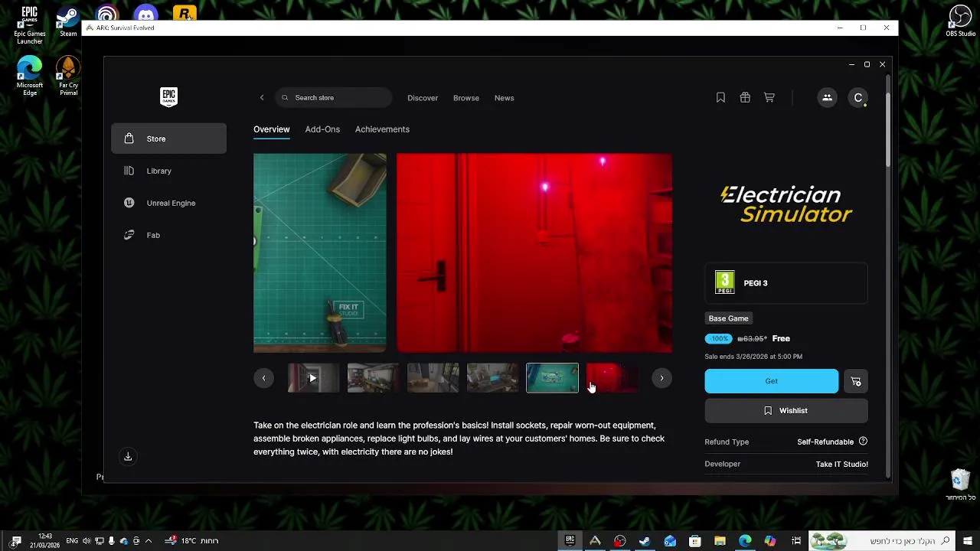Open Discord desktop shortcut
Screen dimensions: 980x551
tap(145, 13)
